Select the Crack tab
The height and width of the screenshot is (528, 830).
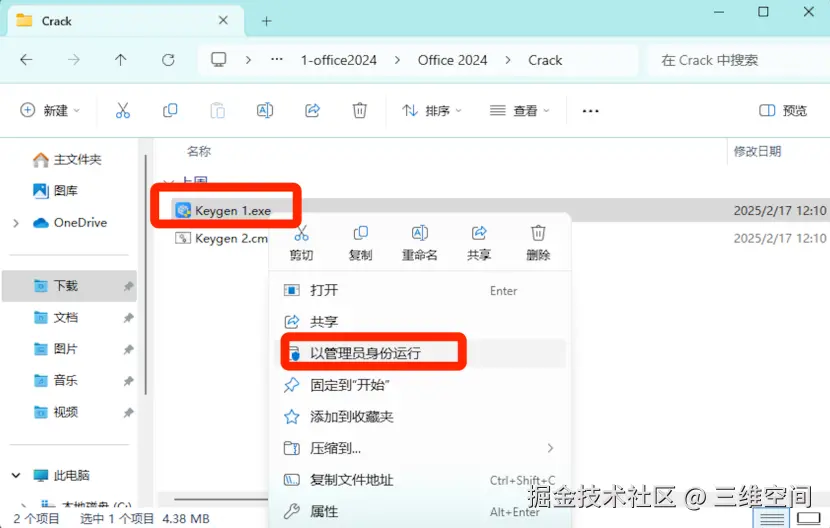[x=126, y=21]
